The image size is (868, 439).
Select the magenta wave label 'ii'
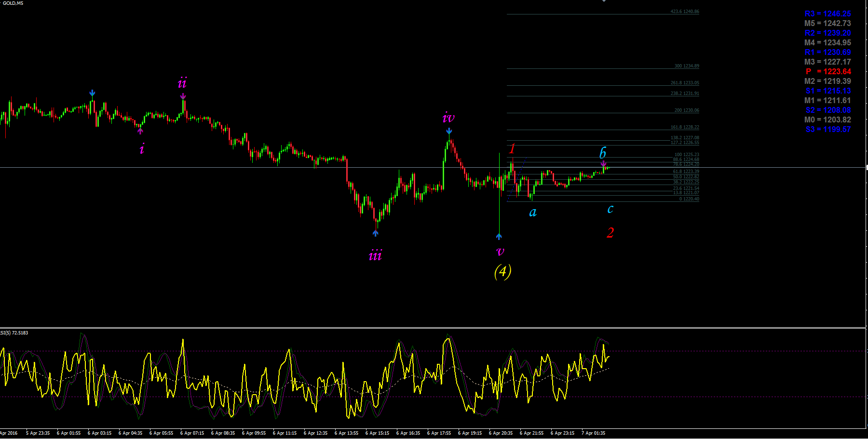point(182,83)
